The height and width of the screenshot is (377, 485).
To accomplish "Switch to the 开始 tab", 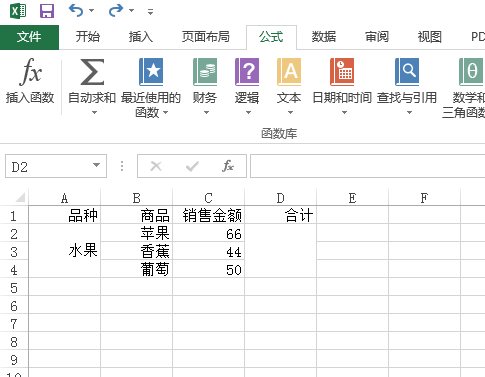I will pyautogui.click(x=88, y=37).
